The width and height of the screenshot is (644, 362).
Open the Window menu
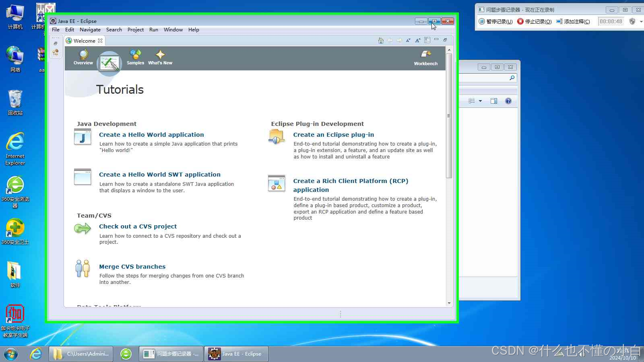click(x=173, y=30)
